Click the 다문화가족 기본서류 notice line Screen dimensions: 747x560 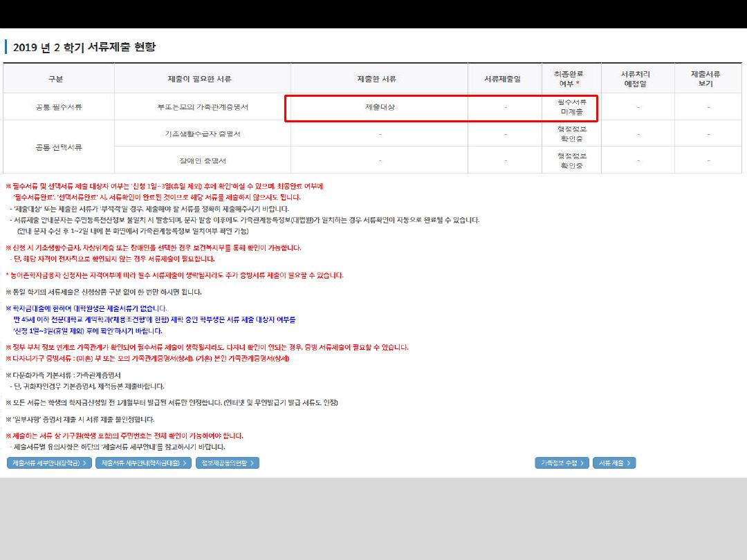[x=63, y=375]
